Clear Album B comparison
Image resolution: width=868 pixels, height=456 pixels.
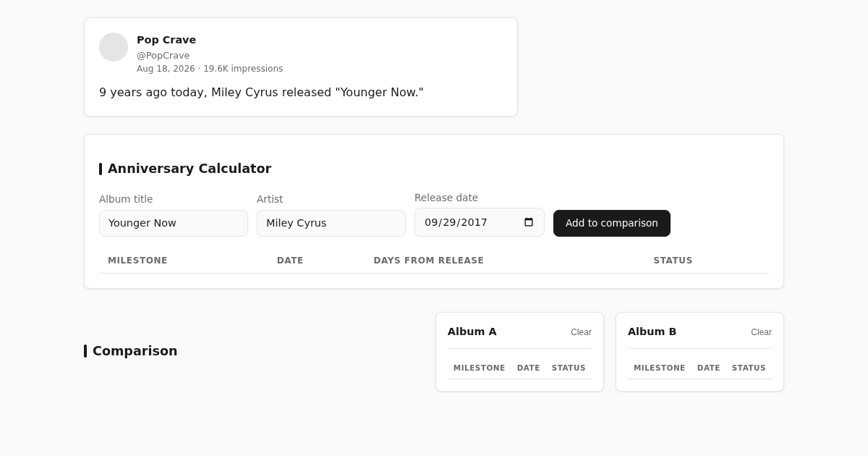[761, 332]
